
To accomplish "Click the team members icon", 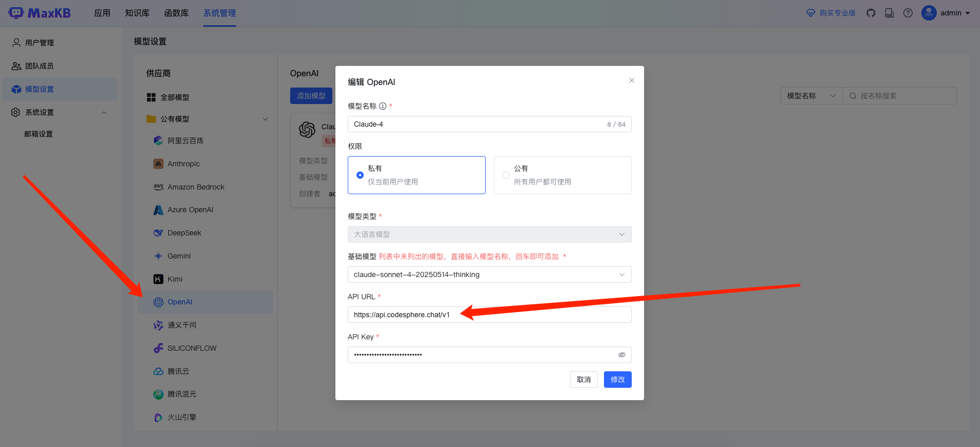I will (16, 66).
